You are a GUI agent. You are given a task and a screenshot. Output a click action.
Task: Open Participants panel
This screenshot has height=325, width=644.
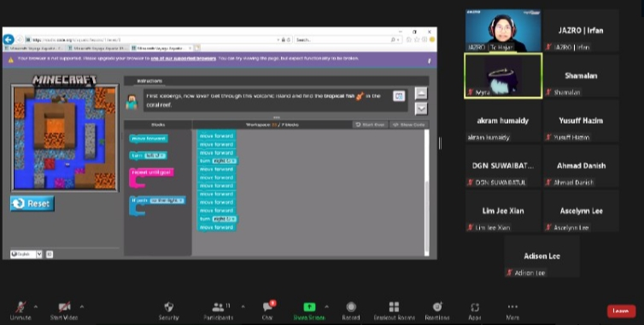coord(218,310)
